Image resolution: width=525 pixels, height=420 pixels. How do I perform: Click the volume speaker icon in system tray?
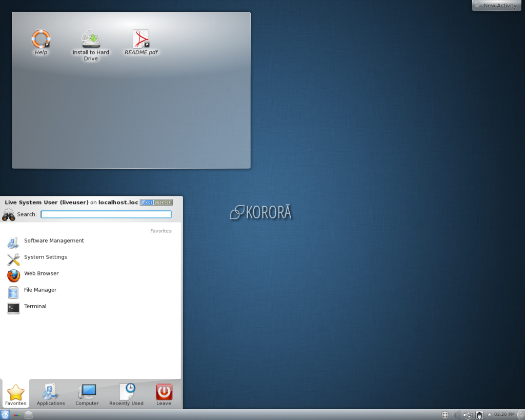pyautogui.click(x=456, y=415)
